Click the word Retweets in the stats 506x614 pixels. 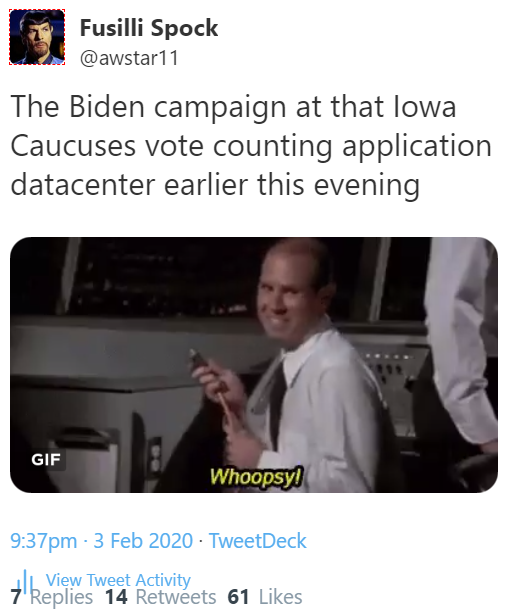175,597
